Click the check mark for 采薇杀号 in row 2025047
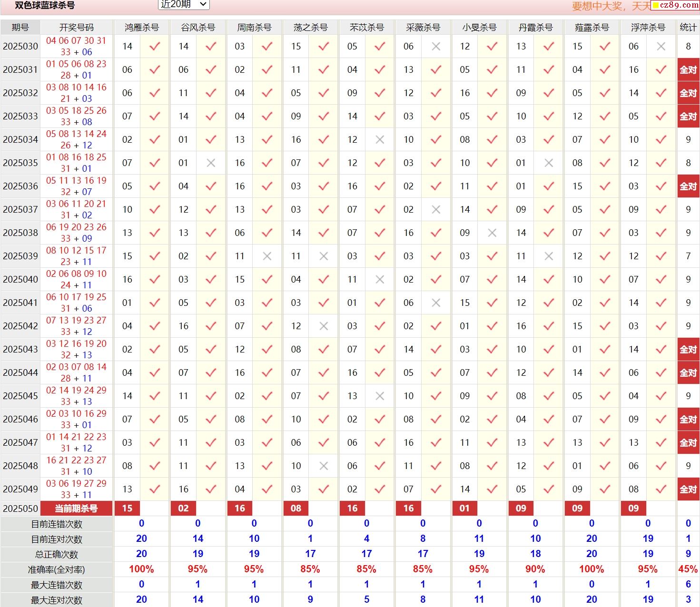This screenshot has height=607, width=700. [436, 443]
